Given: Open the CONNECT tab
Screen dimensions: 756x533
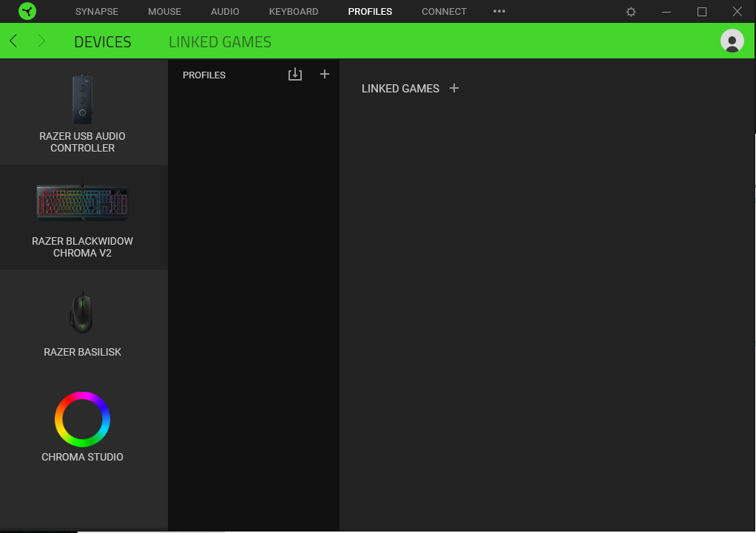Looking at the screenshot, I should coord(444,12).
